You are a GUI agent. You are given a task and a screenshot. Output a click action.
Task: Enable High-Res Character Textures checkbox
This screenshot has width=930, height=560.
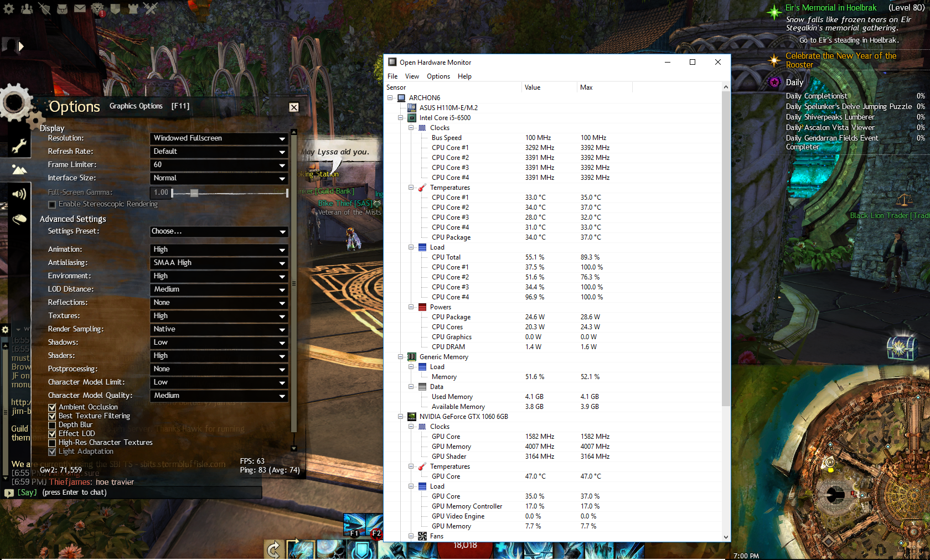pyautogui.click(x=52, y=443)
